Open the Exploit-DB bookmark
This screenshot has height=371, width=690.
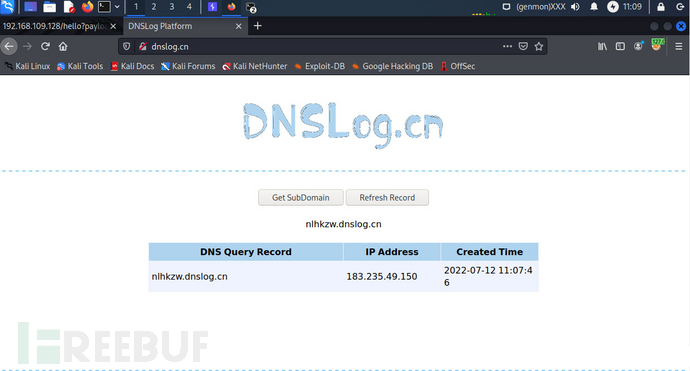319,66
